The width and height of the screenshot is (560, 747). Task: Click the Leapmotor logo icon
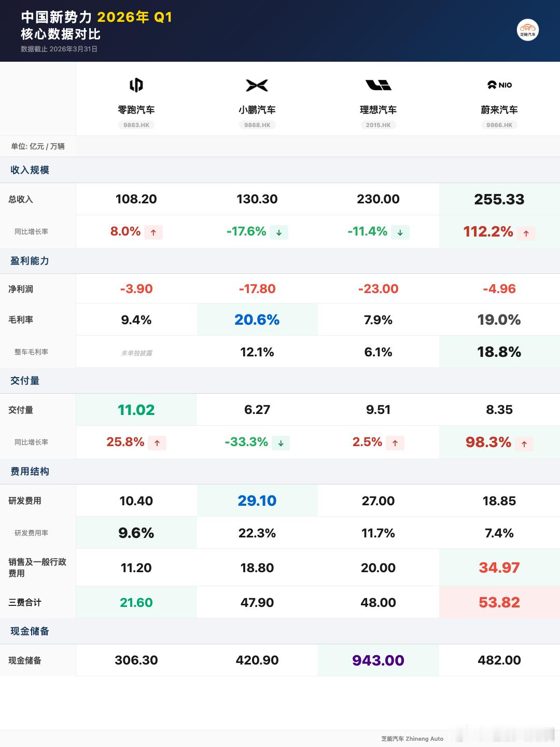point(136,85)
